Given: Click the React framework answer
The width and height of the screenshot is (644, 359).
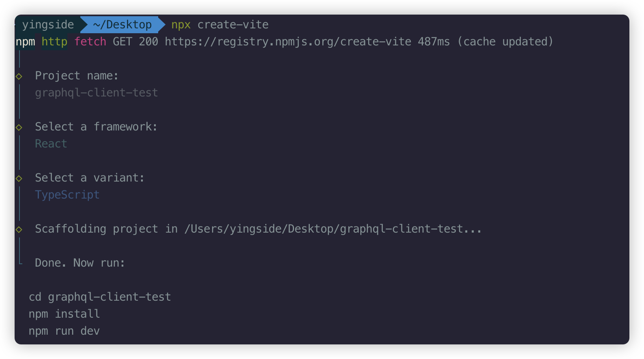Looking at the screenshot, I should coord(51,144).
